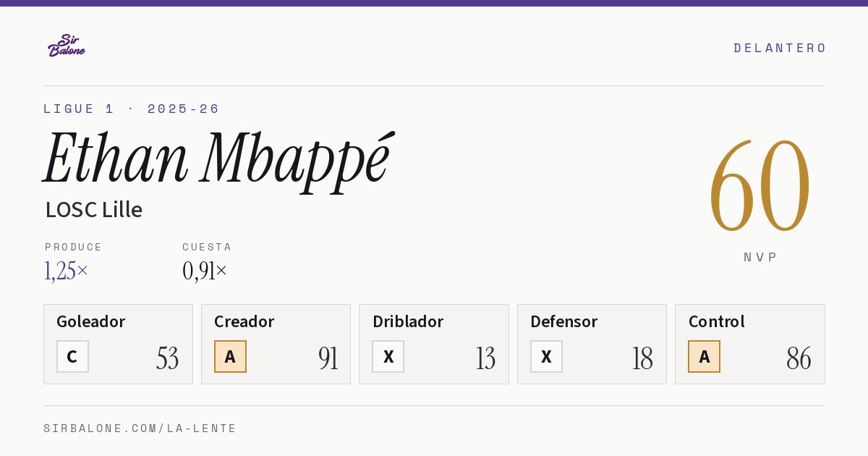The height and width of the screenshot is (456, 868).
Task: Click the Creador score 91
Action: pyautogui.click(x=328, y=358)
